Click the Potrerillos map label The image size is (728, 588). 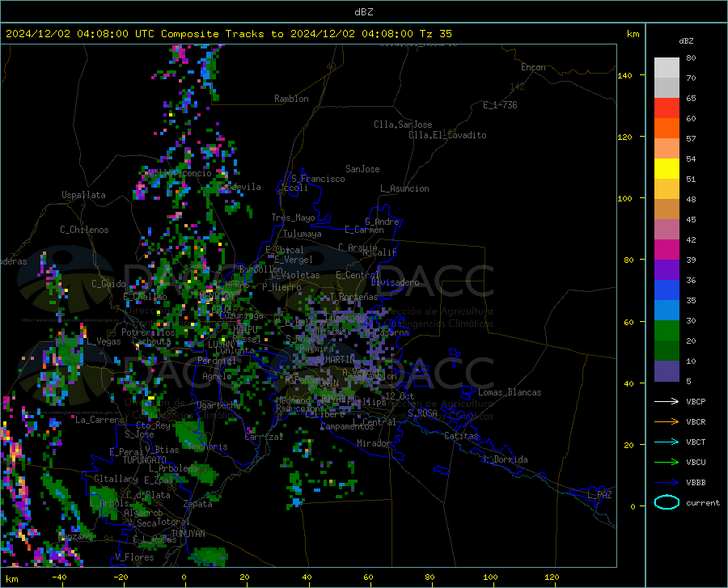click(148, 332)
